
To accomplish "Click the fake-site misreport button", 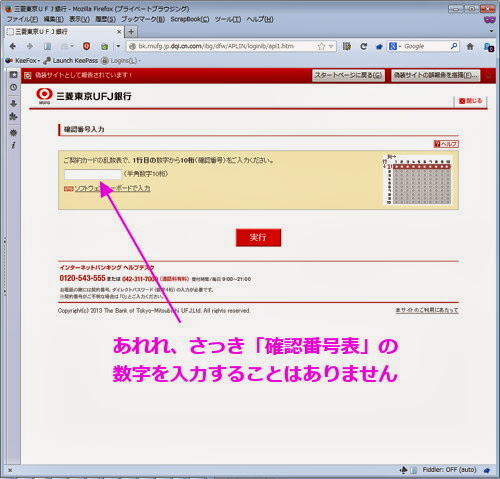I will click(x=436, y=75).
